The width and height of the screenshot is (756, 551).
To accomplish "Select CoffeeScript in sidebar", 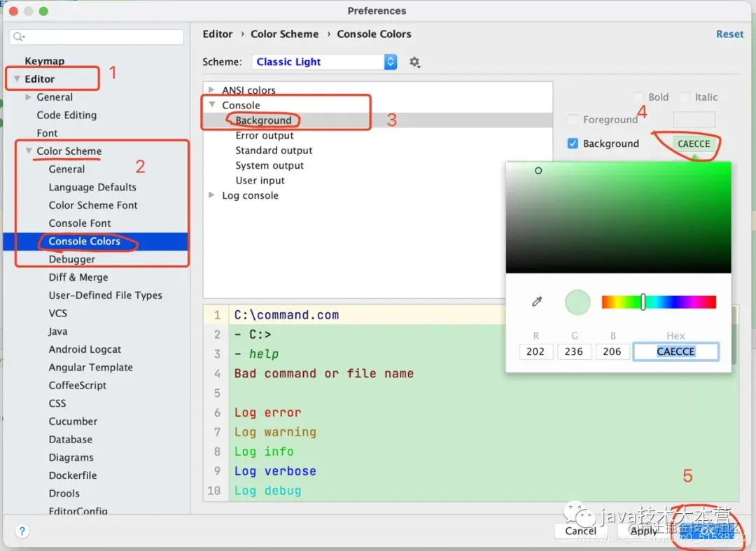I will click(x=77, y=385).
